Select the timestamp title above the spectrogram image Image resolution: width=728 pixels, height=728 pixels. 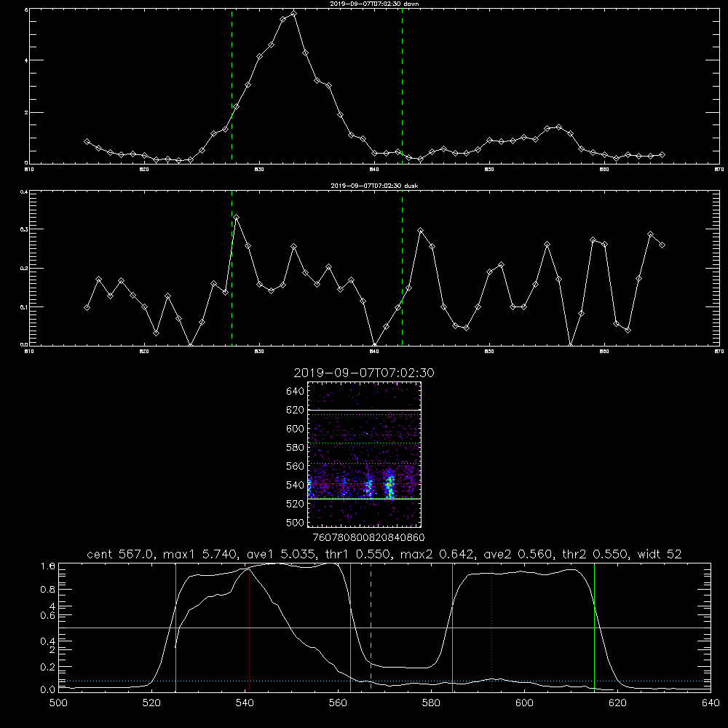pos(364,373)
